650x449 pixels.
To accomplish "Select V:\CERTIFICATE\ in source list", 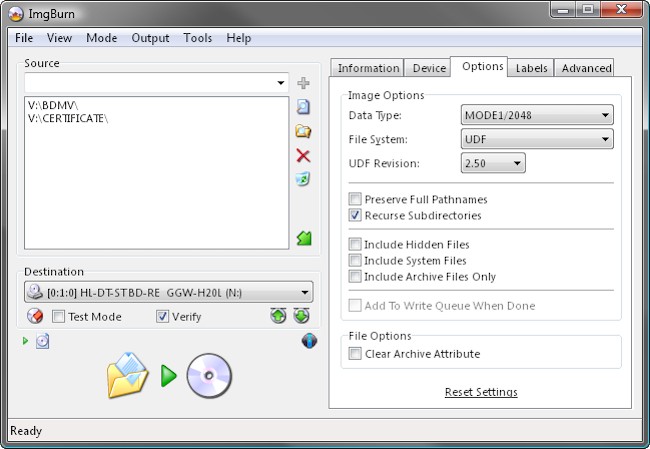I will [68, 119].
